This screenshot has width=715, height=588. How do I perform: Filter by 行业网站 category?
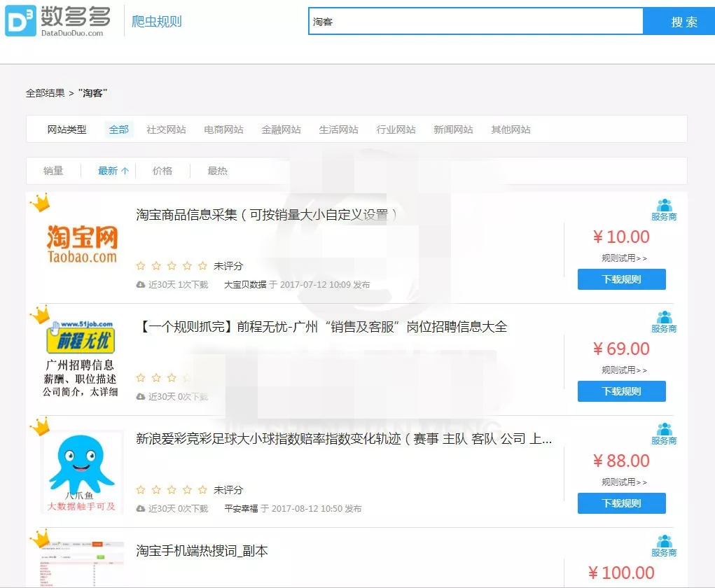pyautogui.click(x=396, y=129)
